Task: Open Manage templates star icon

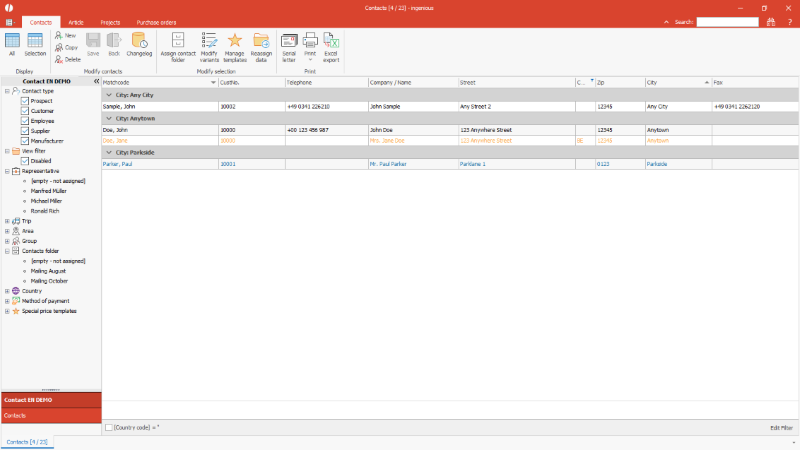Action: point(235,42)
